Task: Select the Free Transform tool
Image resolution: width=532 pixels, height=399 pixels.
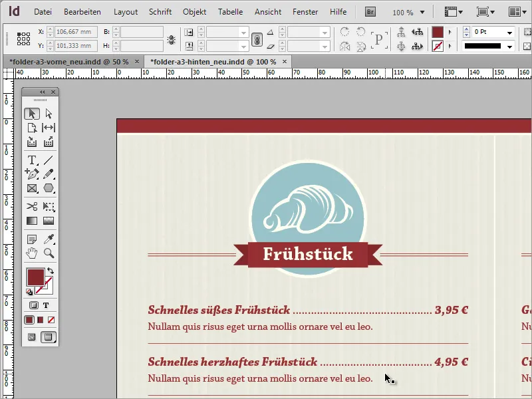Action: click(49, 206)
